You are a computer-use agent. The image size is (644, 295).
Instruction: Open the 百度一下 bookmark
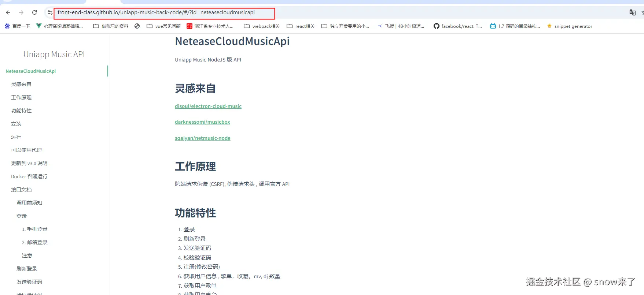point(17,26)
